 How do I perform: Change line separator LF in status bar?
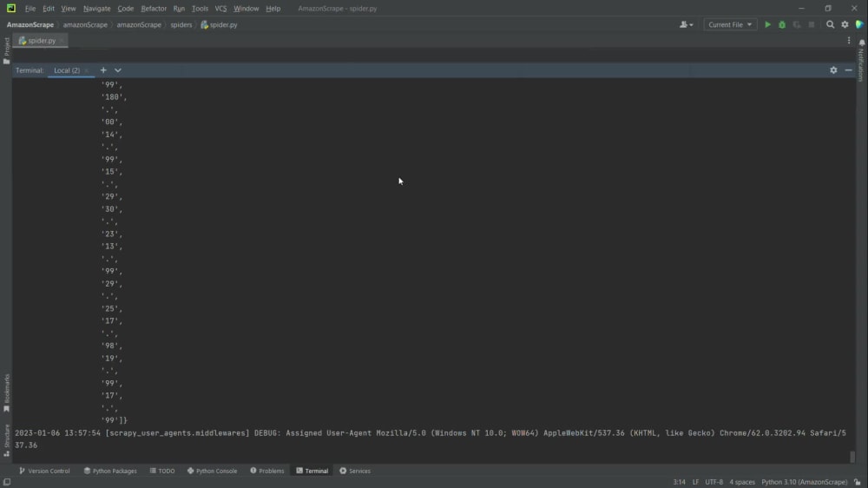click(x=695, y=482)
